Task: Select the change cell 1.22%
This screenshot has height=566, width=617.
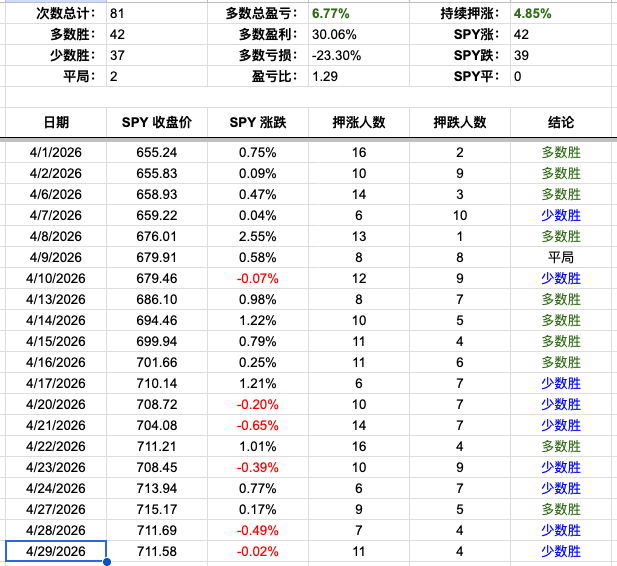Action: 258,320
